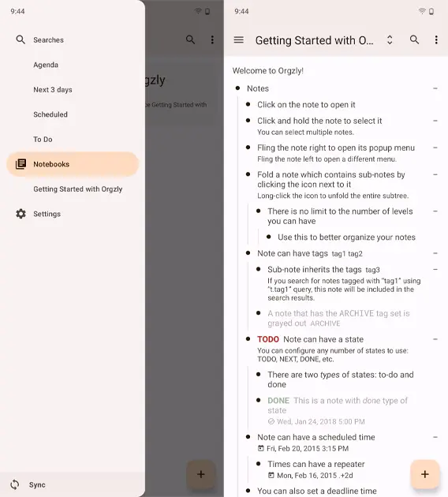Tap the dimmed plus button beside drawer
Image resolution: width=448 pixels, height=497 pixels.
pos(201,474)
